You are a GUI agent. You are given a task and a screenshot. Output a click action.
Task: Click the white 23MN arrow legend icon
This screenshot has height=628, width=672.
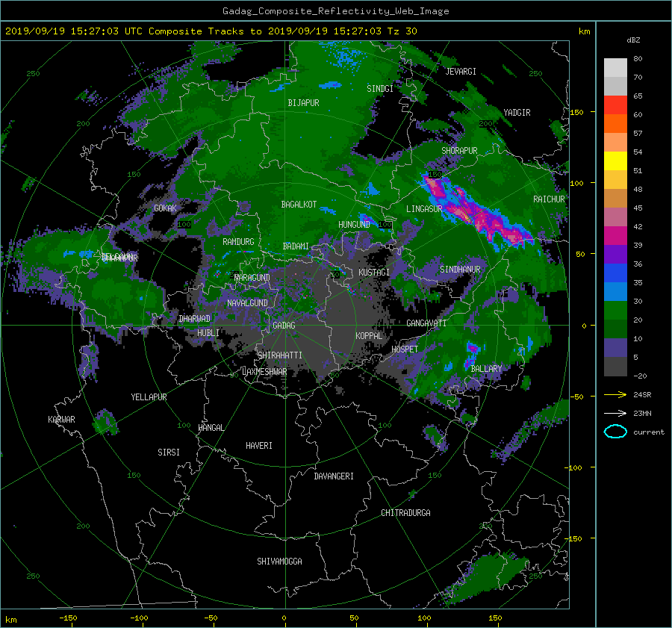(x=615, y=413)
